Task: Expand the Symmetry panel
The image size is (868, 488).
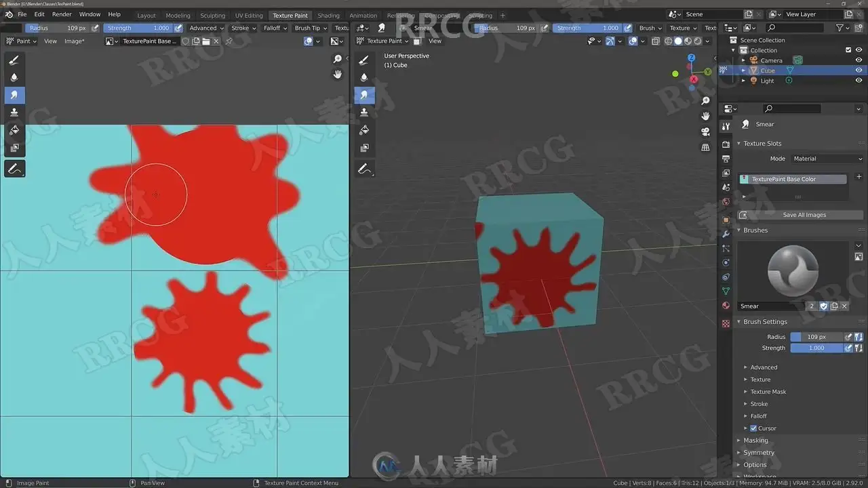Action: (758, 453)
